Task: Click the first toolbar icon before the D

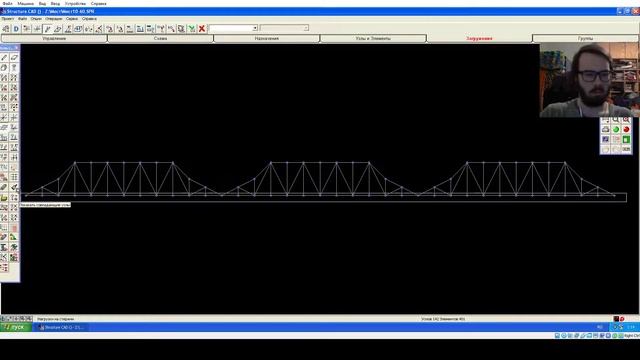Action: (x=6, y=29)
